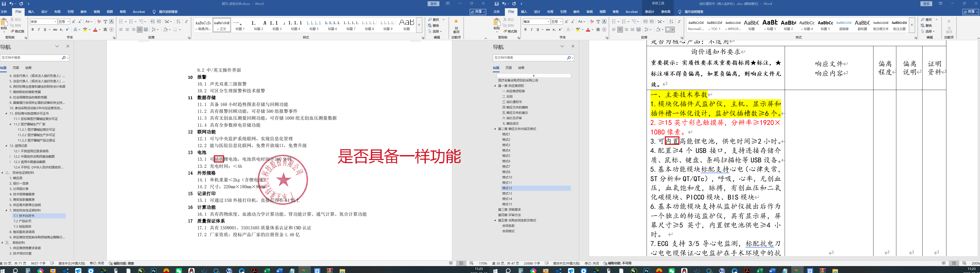Screen dimensions: 980x273
Task: Toggle bold in the 硕凡-投标文件 window
Action: (x=33, y=30)
